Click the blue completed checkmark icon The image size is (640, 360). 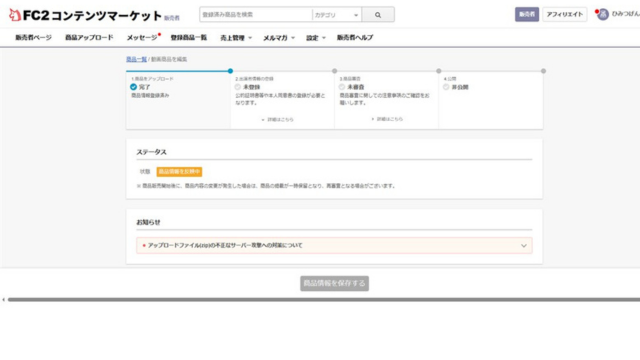point(133,87)
